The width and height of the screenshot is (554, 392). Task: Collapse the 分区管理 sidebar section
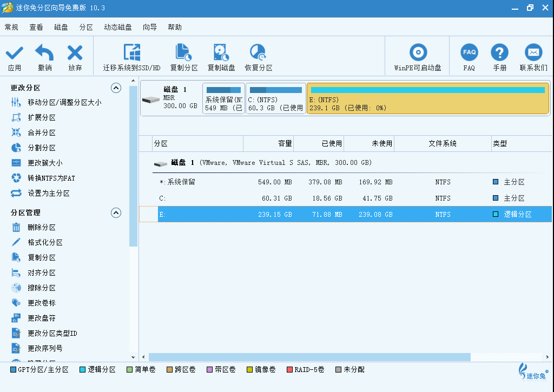click(x=116, y=212)
